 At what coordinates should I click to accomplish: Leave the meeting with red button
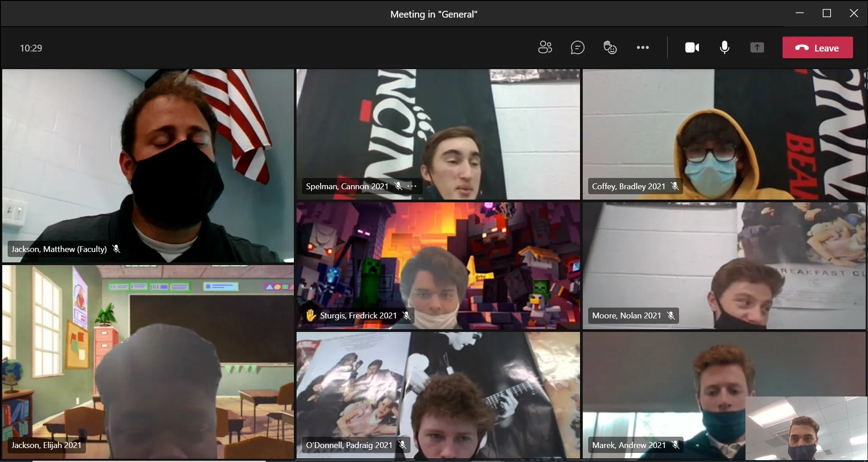pos(817,47)
